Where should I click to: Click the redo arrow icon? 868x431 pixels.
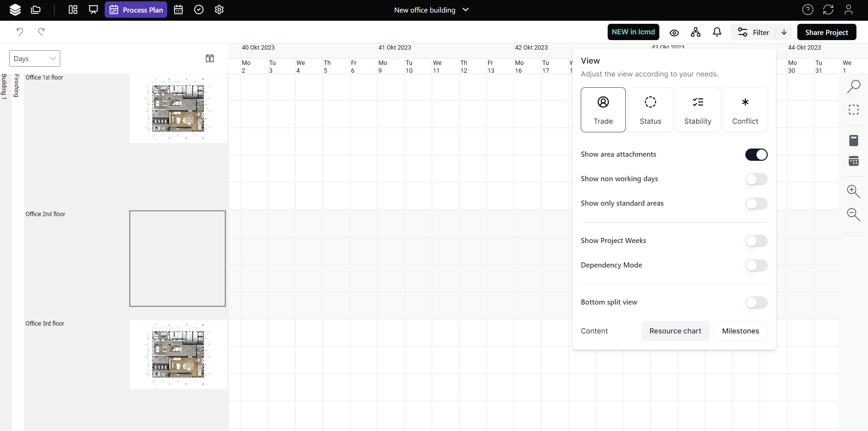(41, 32)
